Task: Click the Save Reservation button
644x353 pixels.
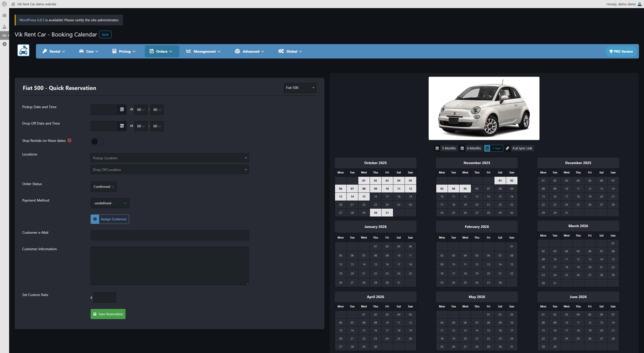Action: 108,314
